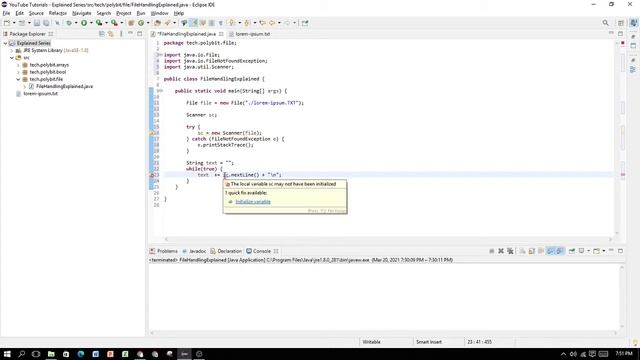The width and height of the screenshot is (640, 360).
Task: Maximize the Package Explorer panel
Action: [140, 33]
